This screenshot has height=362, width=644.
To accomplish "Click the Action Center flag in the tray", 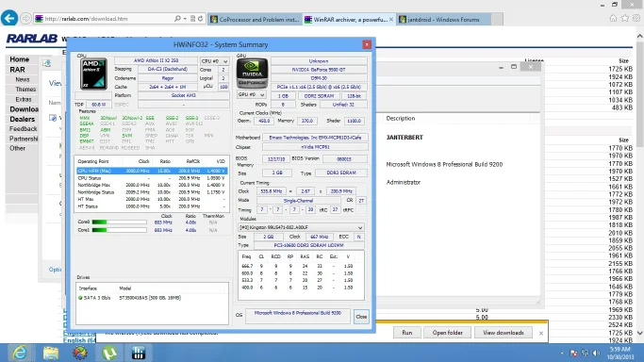I will tap(574, 353).
